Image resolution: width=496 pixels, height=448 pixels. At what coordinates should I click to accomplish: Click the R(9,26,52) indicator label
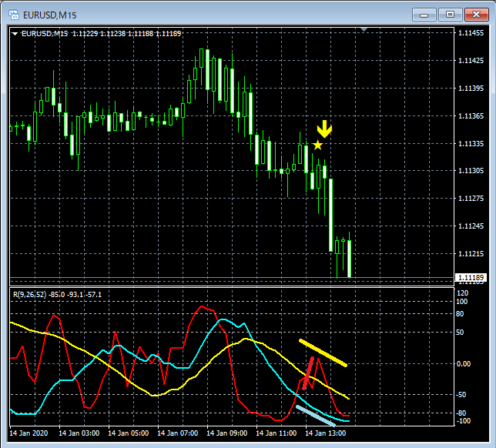[30, 295]
